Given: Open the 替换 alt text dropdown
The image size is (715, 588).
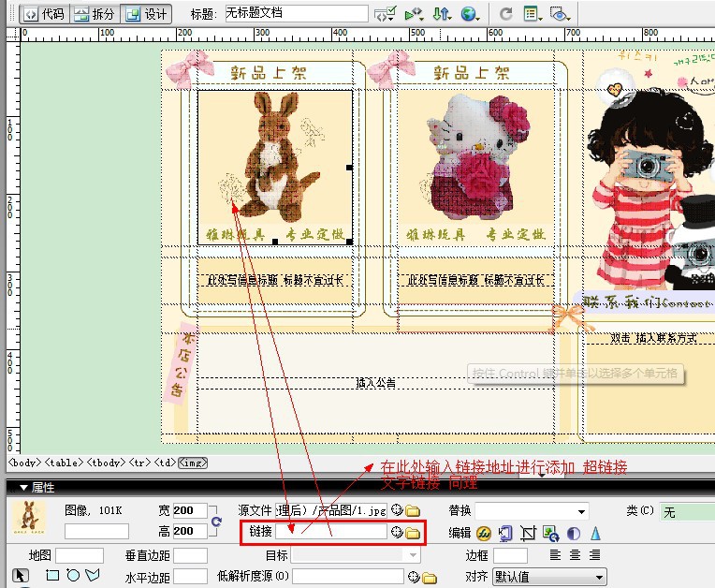Looking at the screenshot, I should point(532,511).
